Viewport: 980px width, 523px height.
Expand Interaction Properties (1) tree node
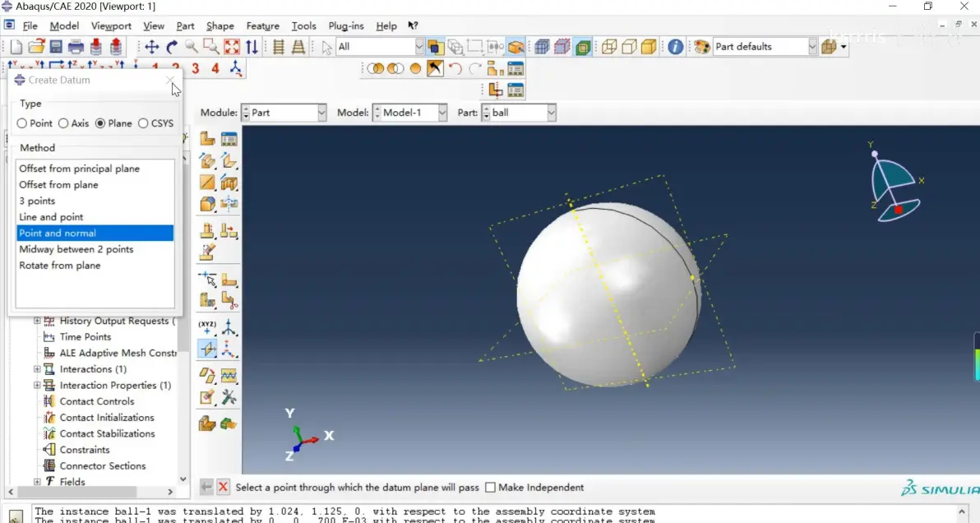(x=37, y=386)
